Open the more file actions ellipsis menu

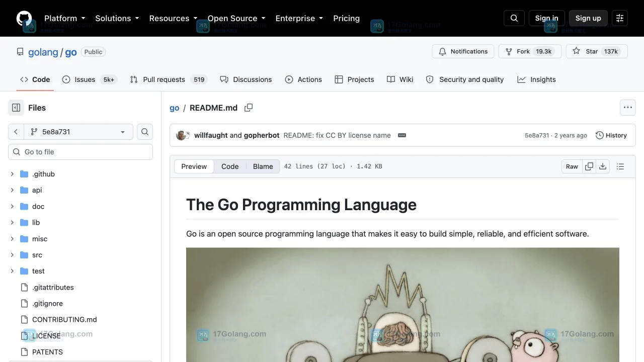[x=627, y=108]
